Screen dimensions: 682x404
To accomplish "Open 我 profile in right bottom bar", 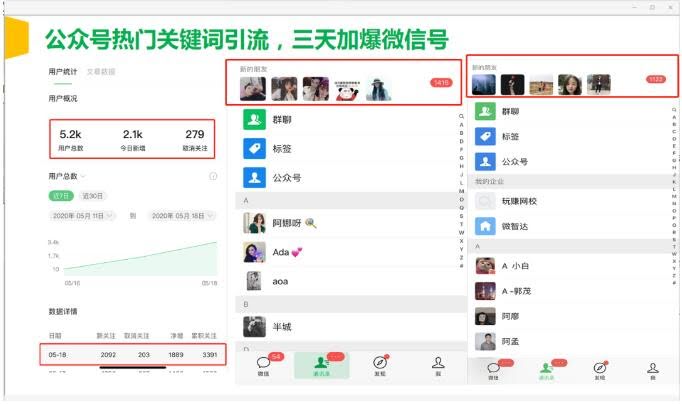I will [x=652, y=370].
